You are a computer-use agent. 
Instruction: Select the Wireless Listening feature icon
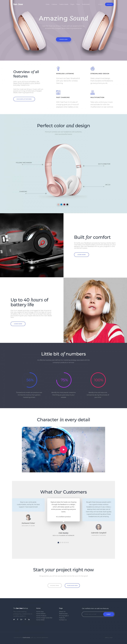click(58, 68)
